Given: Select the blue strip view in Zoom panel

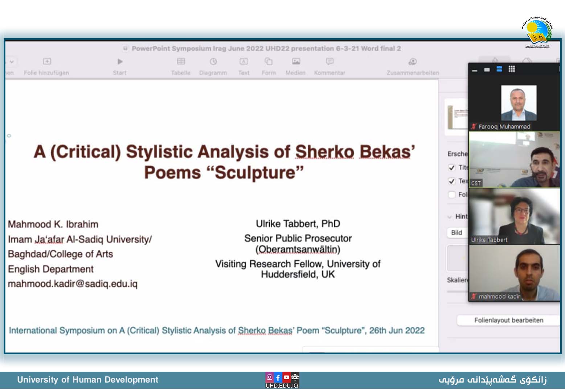Looking at the screenshot, I should point(499,69).
